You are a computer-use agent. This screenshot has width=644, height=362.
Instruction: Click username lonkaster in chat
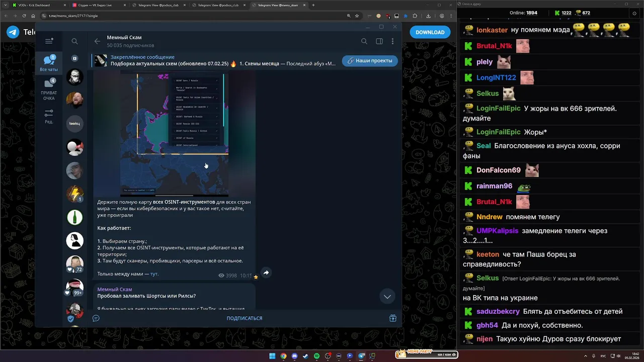pyautogui.click(x=492, y=30)
